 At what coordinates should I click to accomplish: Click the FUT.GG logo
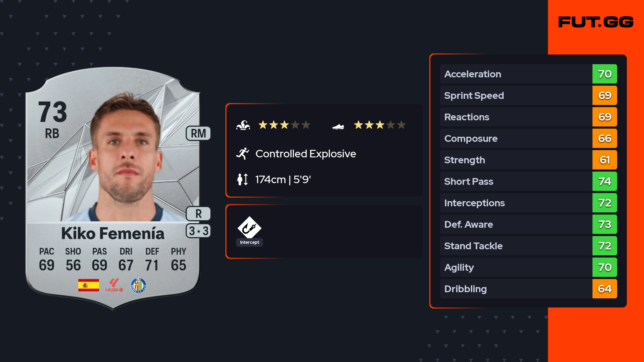596,22
